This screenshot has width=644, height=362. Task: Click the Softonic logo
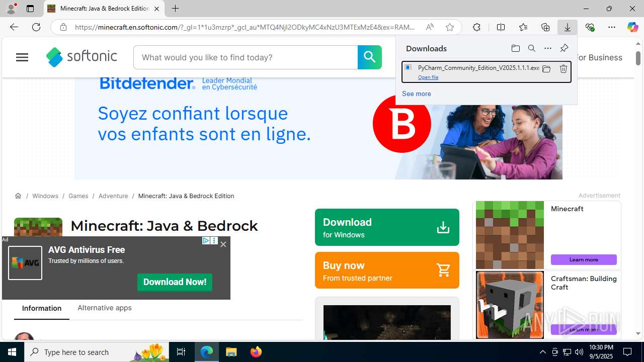82,57
